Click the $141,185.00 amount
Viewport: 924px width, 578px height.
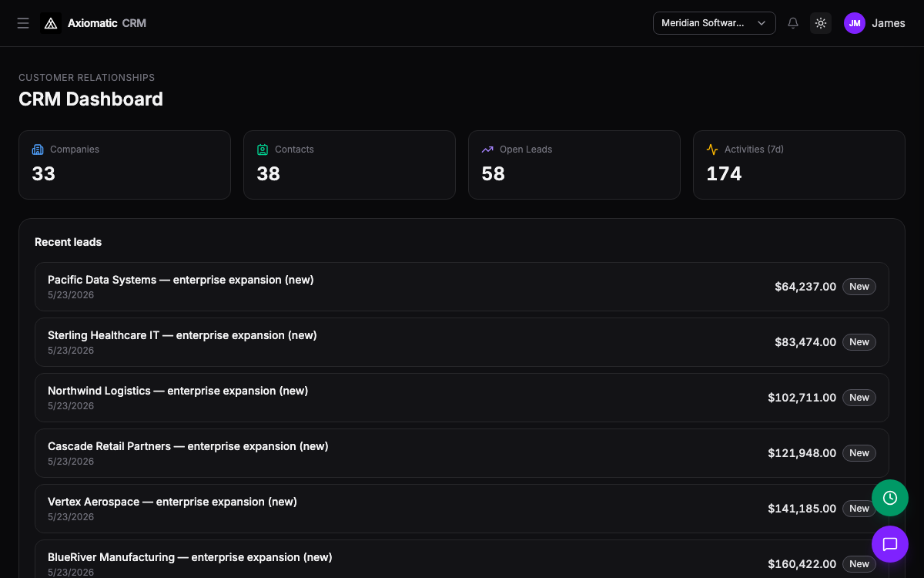click(802, 509)
